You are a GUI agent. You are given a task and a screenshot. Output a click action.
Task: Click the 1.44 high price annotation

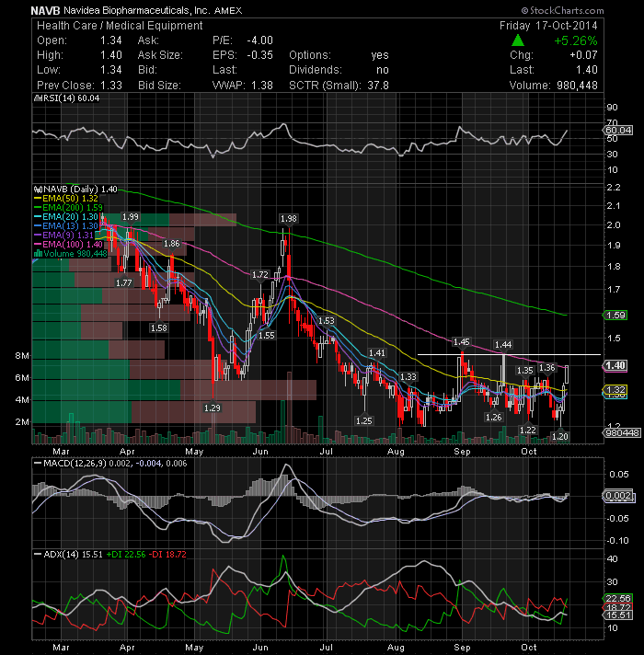tap(503, 344)
